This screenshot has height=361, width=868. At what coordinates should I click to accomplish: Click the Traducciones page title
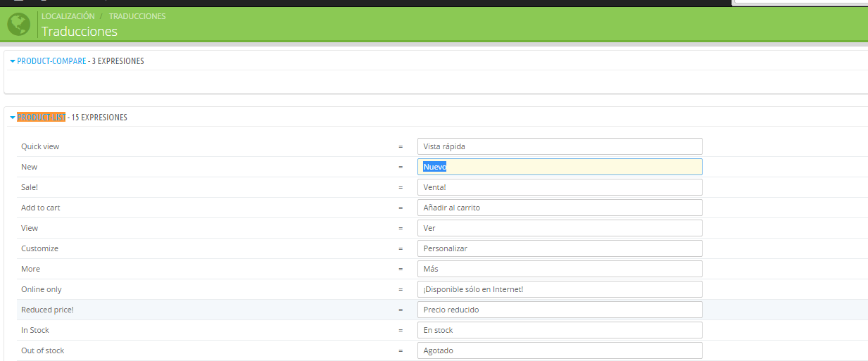[x=80, y=32]
